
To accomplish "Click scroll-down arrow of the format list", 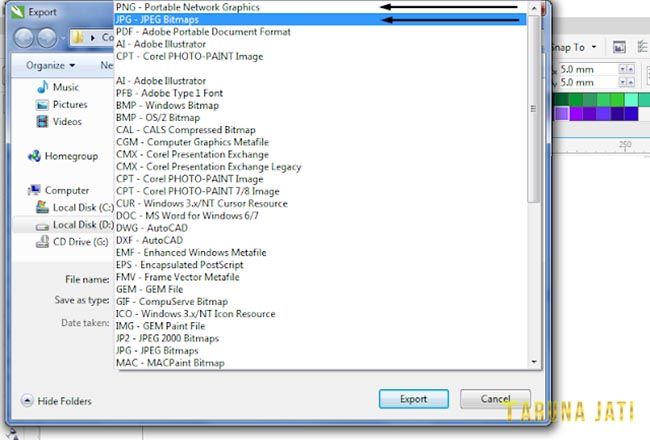I will tap(534, 362).
